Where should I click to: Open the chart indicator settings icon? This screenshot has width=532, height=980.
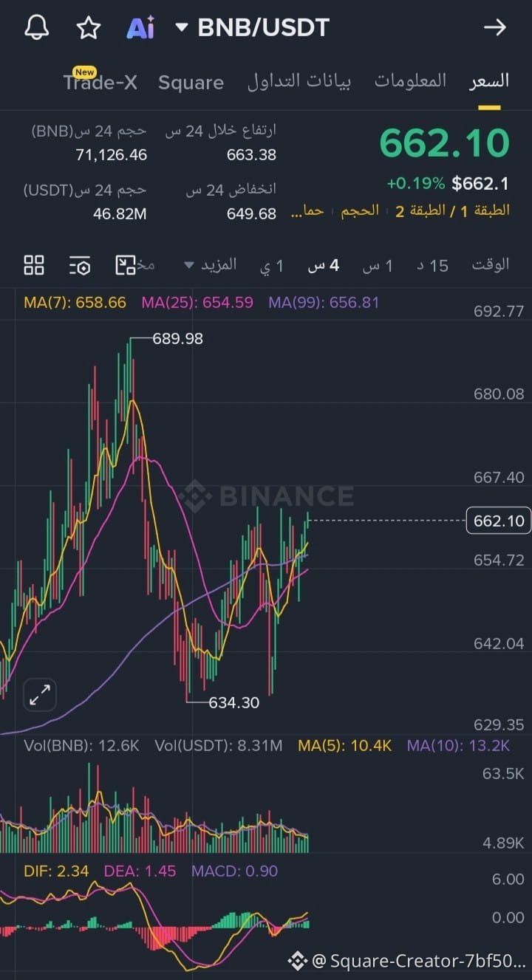(80, 265)
